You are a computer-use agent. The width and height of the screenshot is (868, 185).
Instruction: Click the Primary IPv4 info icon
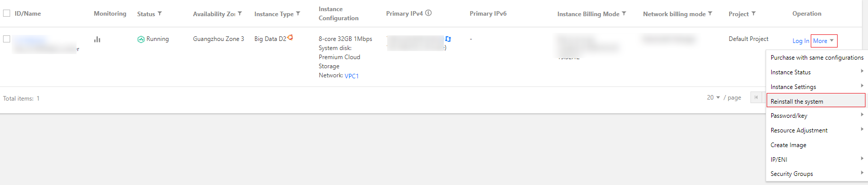[x=429, y=13]
